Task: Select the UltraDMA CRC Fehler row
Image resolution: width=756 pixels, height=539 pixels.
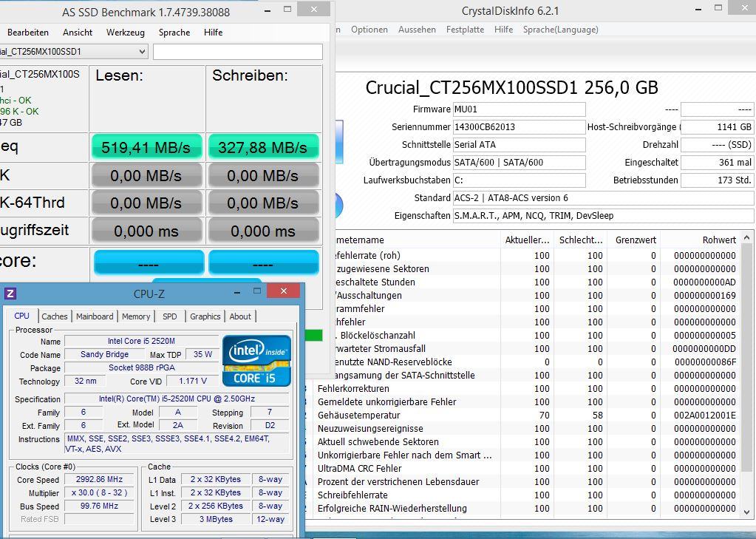Action: [x=522, y=468]
